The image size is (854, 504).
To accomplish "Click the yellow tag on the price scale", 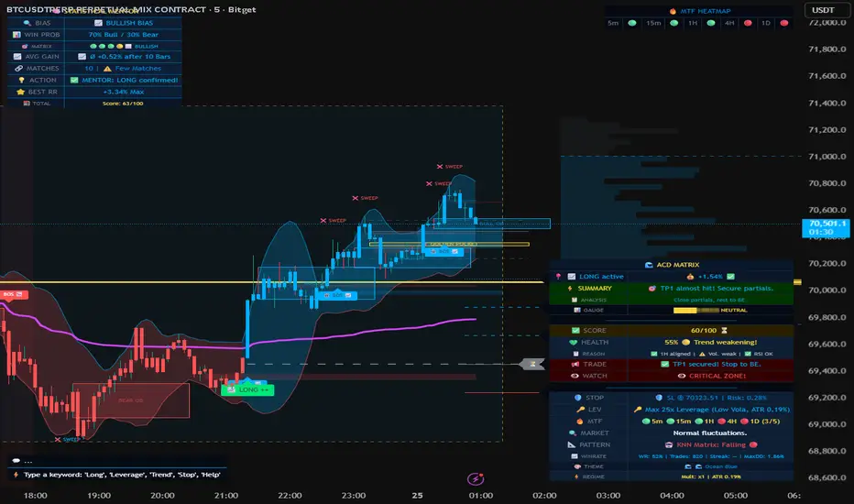I will pyautogui.click(x=797, y=282).
